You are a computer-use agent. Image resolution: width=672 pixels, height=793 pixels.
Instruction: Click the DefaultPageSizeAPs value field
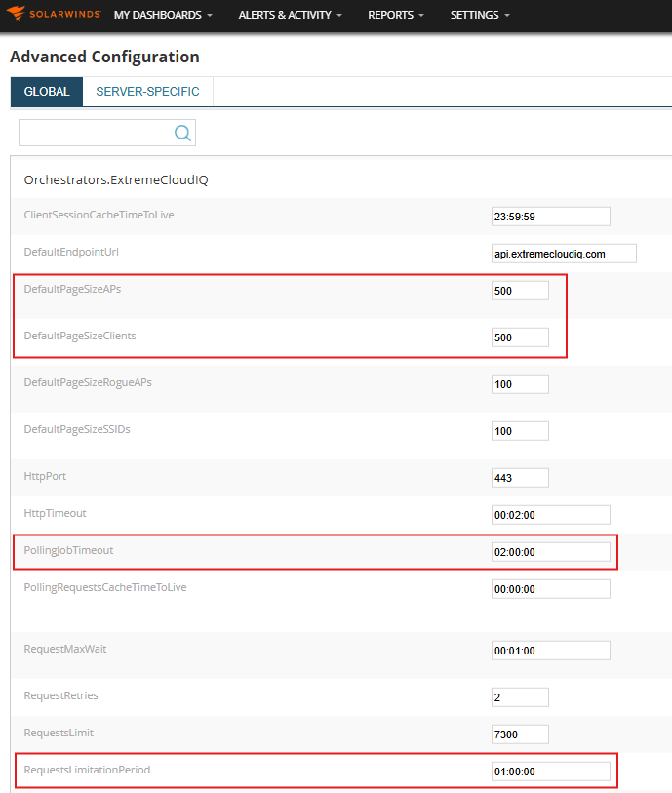520,291
